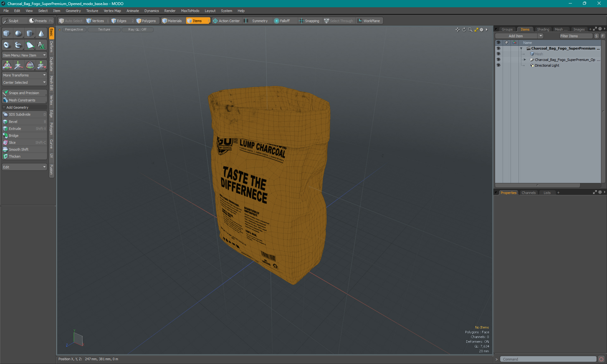
Task: Click the Ray GL: Off button
Action: 138,30
